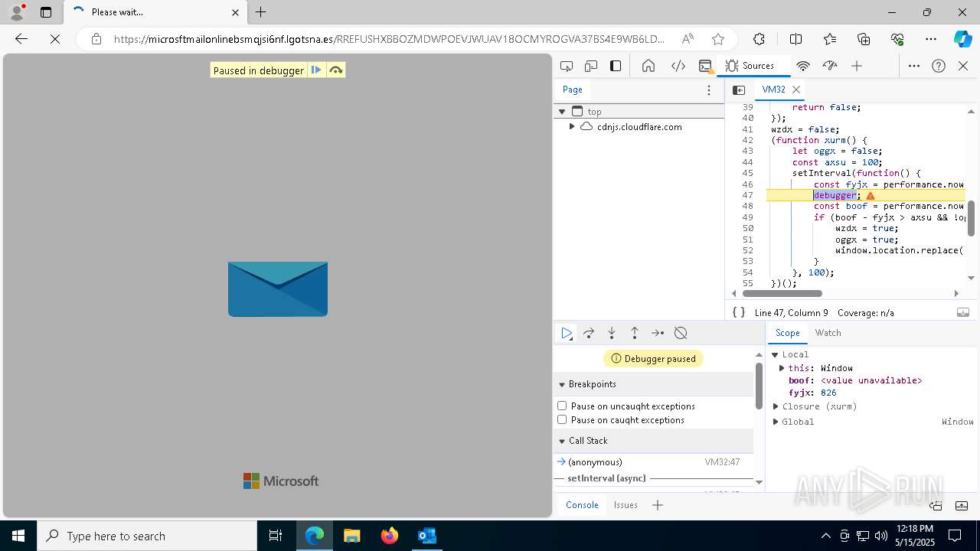
Task: Step out of current function
Action: tap(635, 333)
